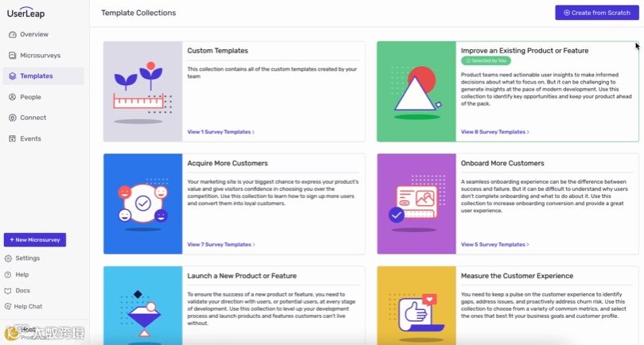Click the People sidebar icon

tap(12, 97)
